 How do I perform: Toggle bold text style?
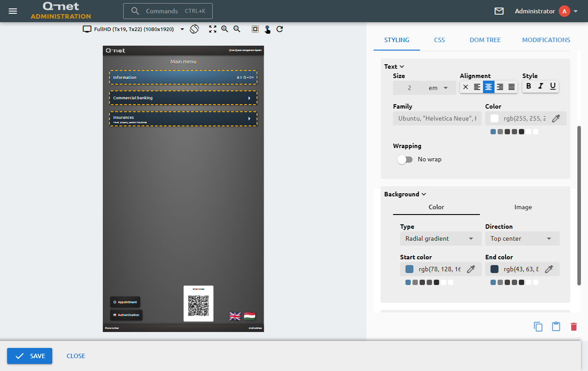click(529, 86)
